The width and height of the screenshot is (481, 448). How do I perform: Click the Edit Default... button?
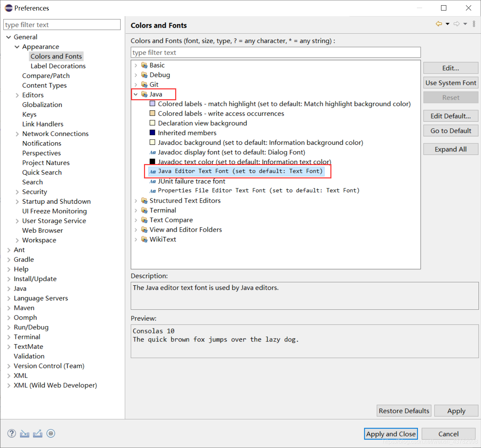point(451,116)
